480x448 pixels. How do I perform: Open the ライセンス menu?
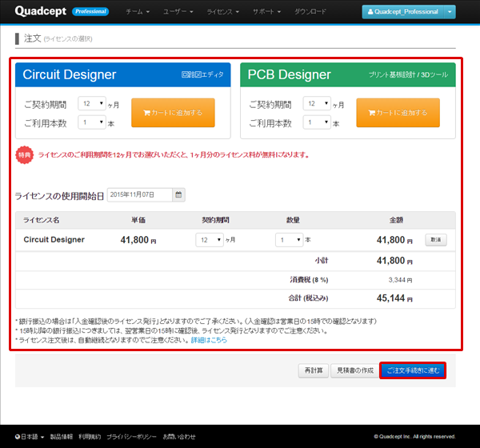coord(222,12)
